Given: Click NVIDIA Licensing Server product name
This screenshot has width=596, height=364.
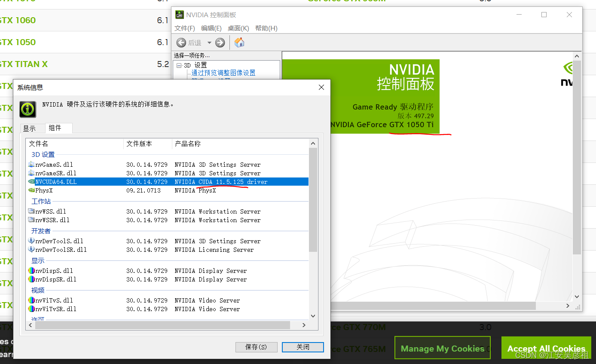Looking at the screenshot, I should [x=214, y=250].
